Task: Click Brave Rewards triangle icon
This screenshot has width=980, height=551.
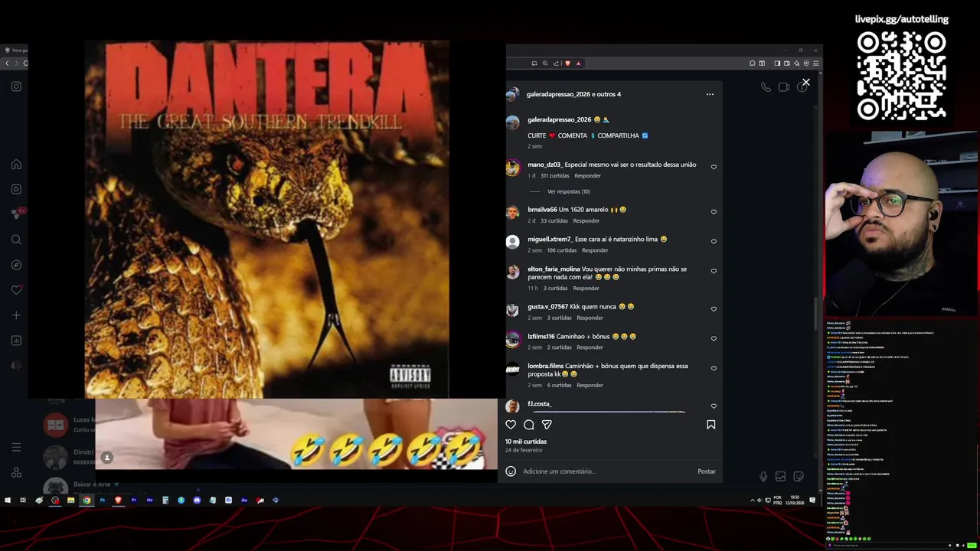Action: coord(578,64)
